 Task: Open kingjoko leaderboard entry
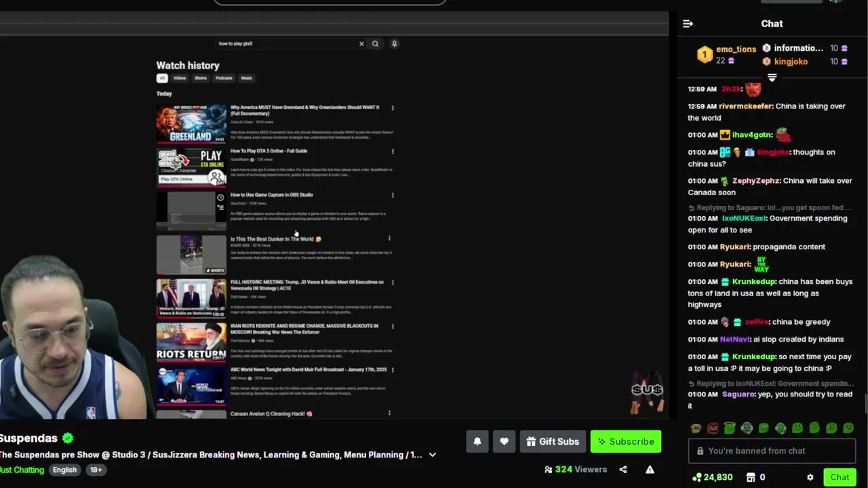[x=791, y=62]
